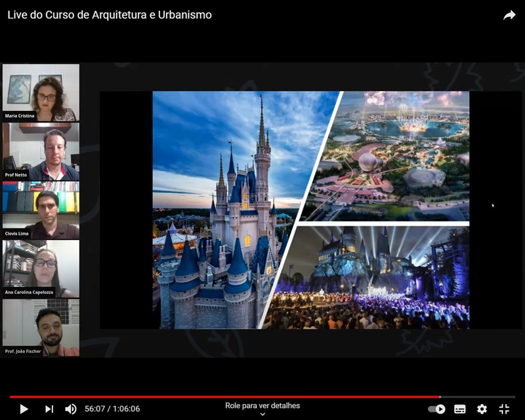
Task: Click the 'Ana Carolina Capelozza' name label
Action: (29, 292)
